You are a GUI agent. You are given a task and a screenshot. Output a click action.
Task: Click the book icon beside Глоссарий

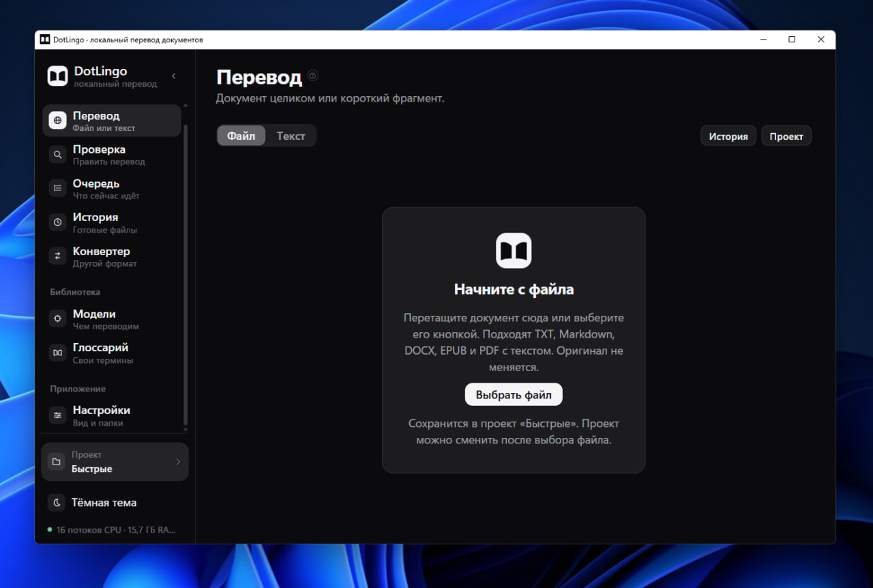click(57, 353)
